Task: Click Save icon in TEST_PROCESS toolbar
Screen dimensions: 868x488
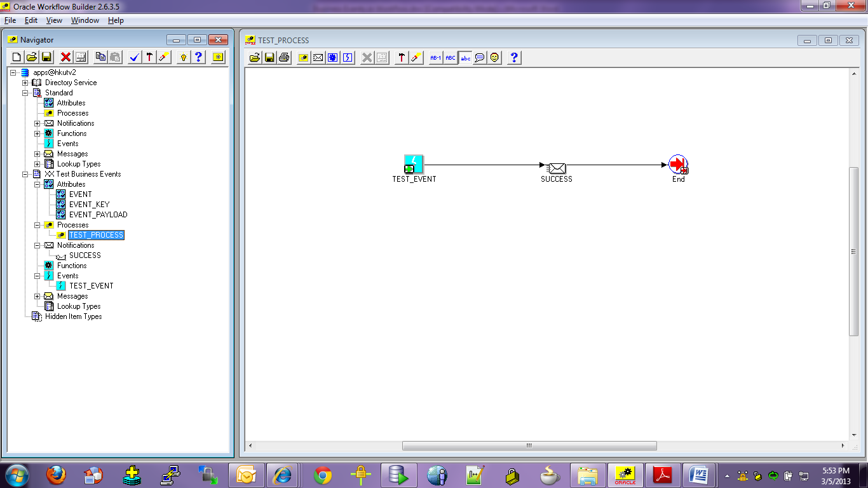Action: coord(269,58)
